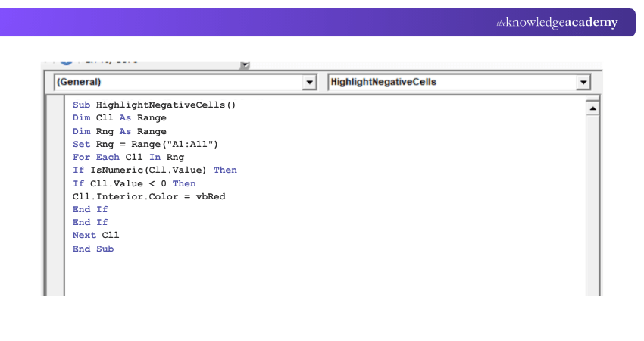Click the line 'If IsNumeric(Cll.Value) Then'

tap(155, 170)
